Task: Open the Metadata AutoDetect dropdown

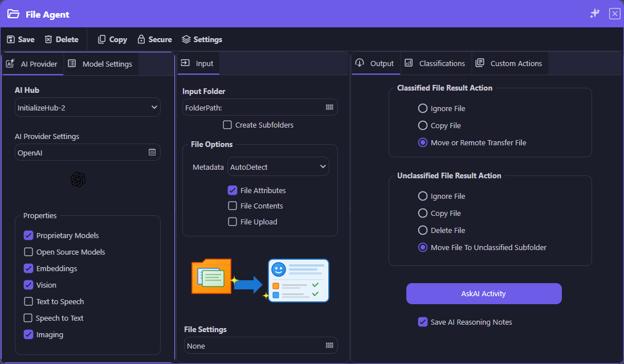Action: (x=278, y=167)
